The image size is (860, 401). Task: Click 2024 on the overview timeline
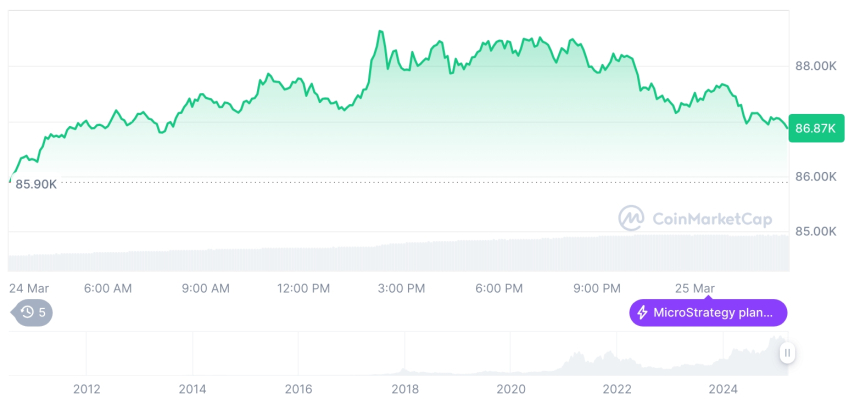pyautogui.click(x=723, y=389)
